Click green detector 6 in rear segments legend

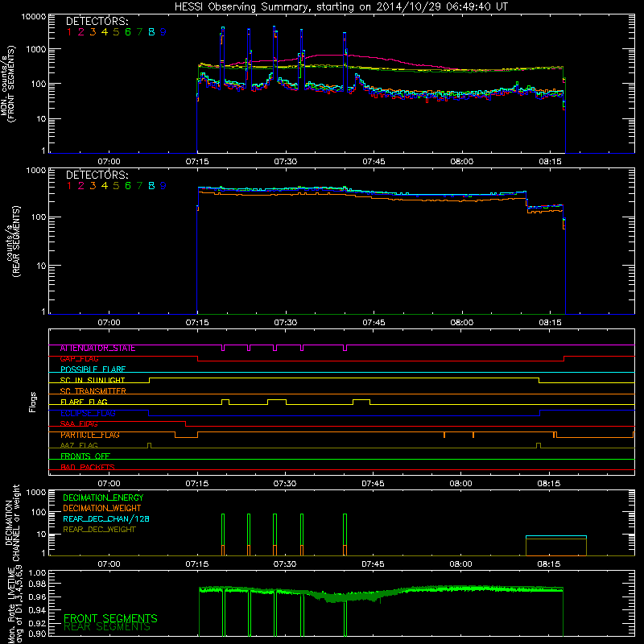coord(128,186)
